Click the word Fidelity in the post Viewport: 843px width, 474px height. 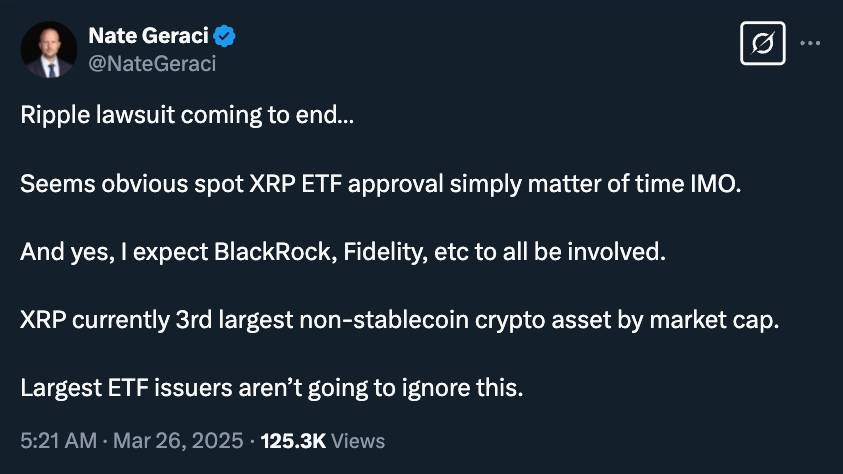click(x=385, y=252)
